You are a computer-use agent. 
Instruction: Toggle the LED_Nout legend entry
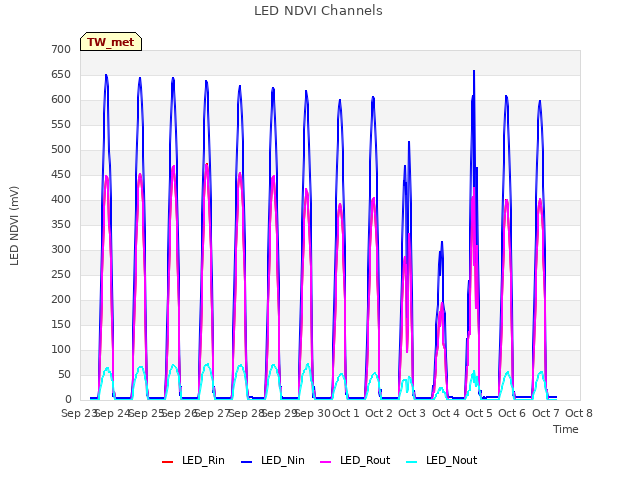[442, 460]
